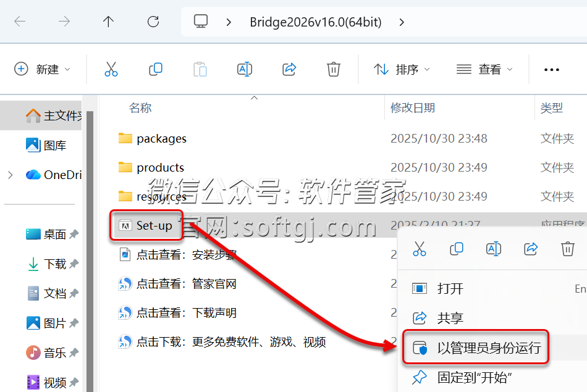Select the resources folder
This screenshot has height=392, width=587.
pos(152,196)
